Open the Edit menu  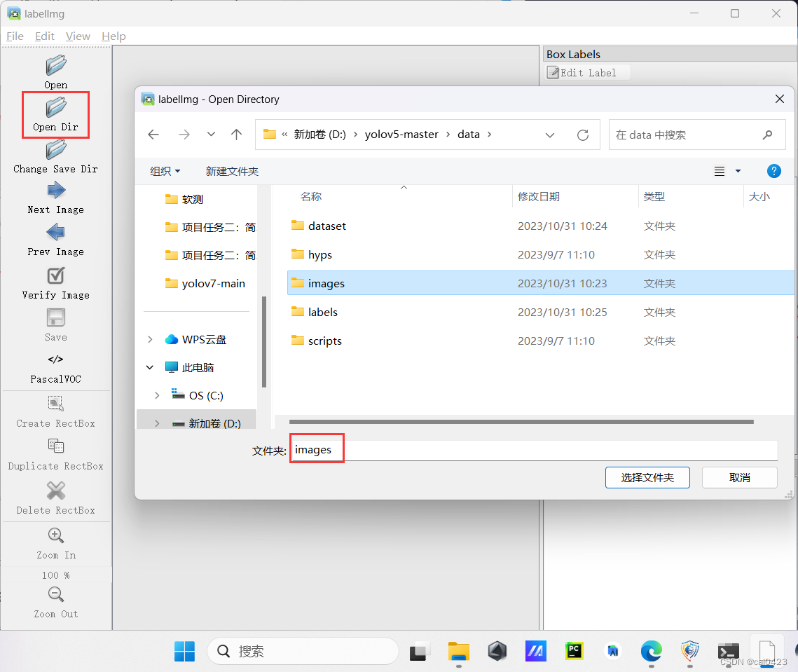point(44,36)
